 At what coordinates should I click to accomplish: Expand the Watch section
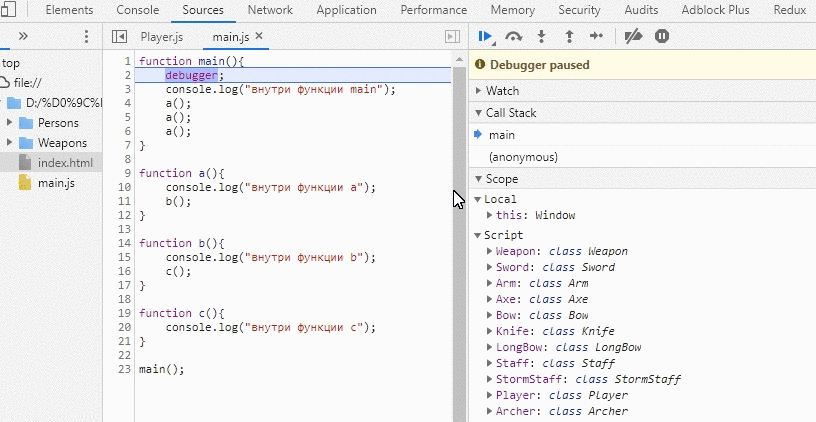coord(502,91)
